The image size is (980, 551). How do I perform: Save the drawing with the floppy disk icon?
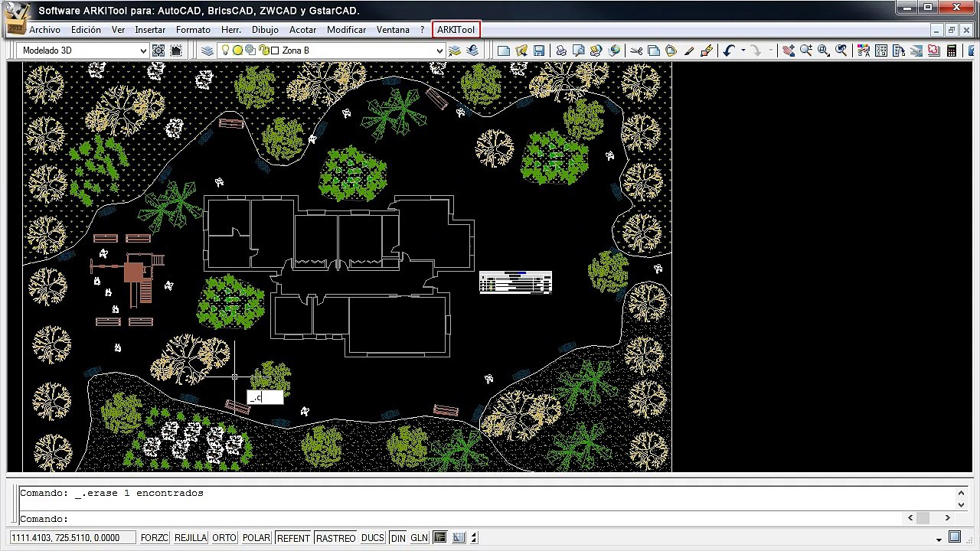tap(539, 51)
